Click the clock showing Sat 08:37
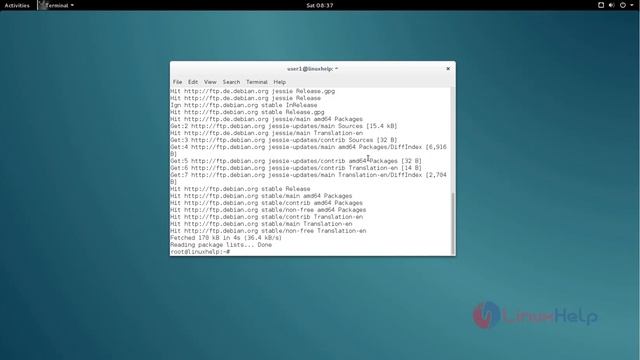640x360 pixels. click(x=320, y=5)
